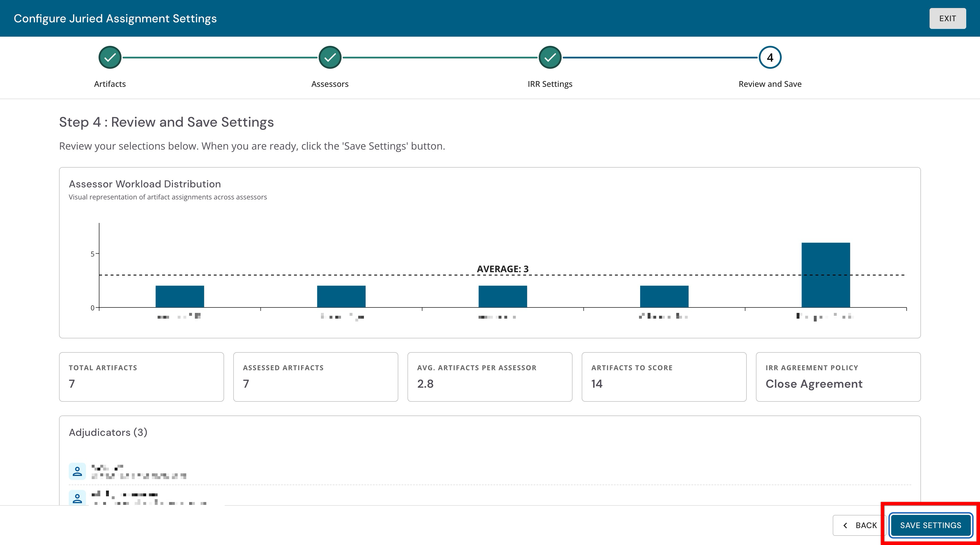The image size is (980, 545).
Task: Click the Artifacts step checkmark circle
Action: (x=110, y=57)
